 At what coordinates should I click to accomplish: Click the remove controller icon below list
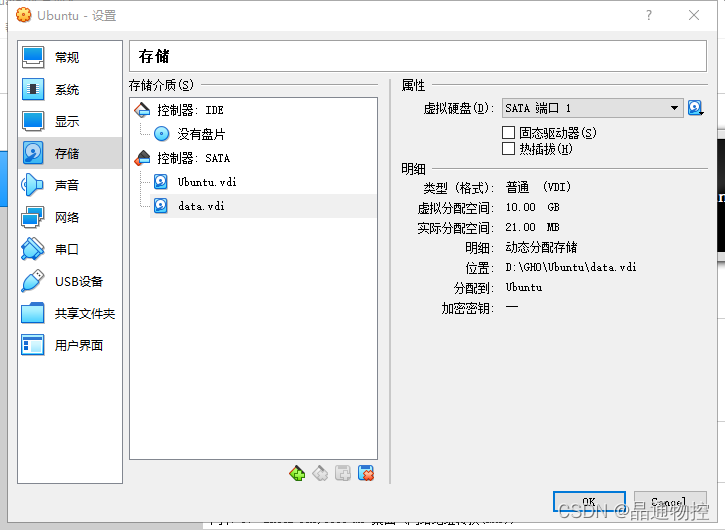tap(320, 474)
